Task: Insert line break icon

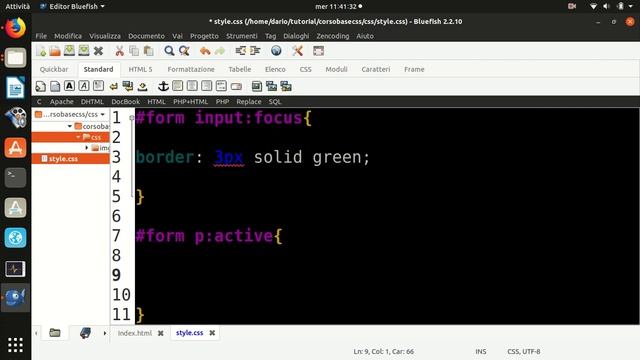Action: pyautogui.click(x=113, y=86)
